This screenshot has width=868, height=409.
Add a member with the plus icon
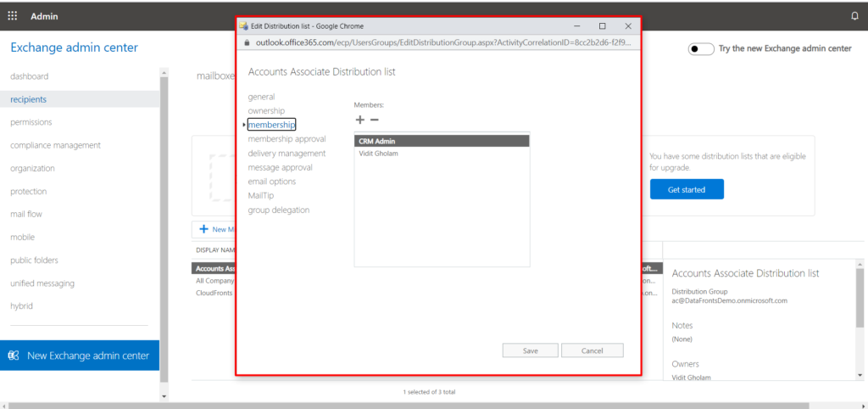click(x=359, y=120)
